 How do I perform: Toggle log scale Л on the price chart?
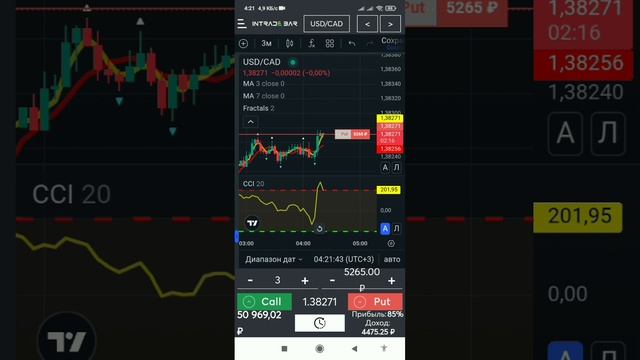coord(396,167)
